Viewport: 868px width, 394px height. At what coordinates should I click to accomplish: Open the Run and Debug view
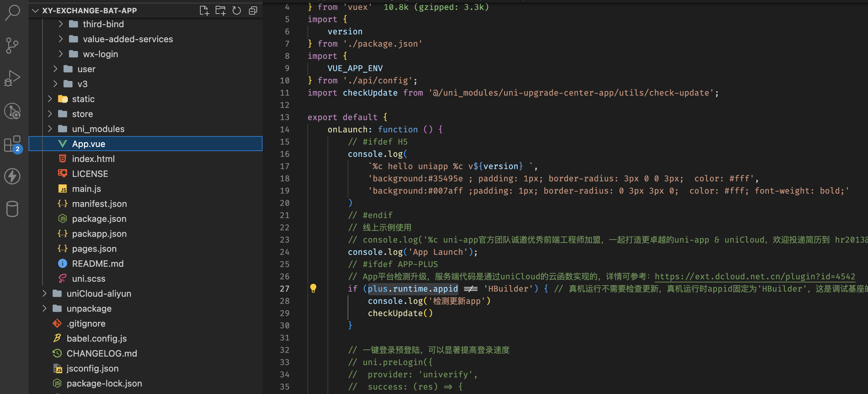click(x=13, y=78)
